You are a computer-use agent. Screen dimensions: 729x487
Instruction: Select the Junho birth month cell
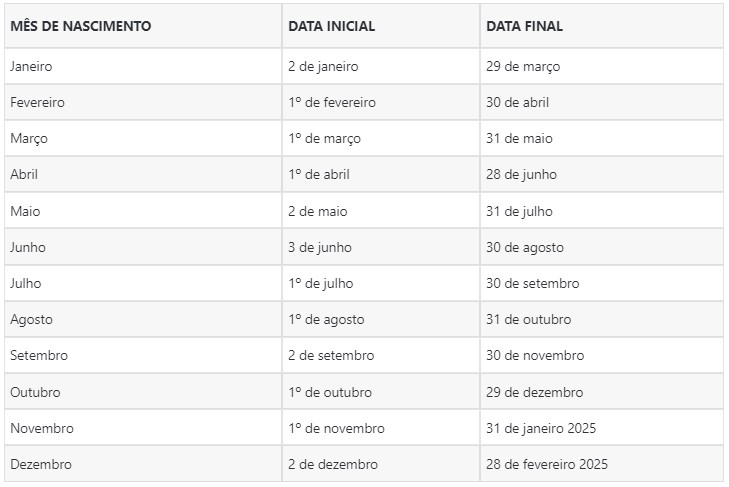[x=28, y=247]
